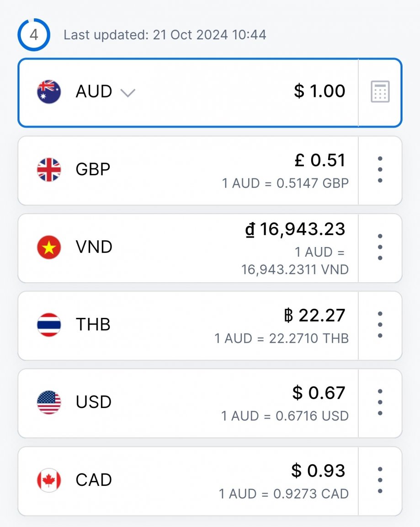Open the three-dot menu for VND
420x527 pixels.
tap(380, 247)
